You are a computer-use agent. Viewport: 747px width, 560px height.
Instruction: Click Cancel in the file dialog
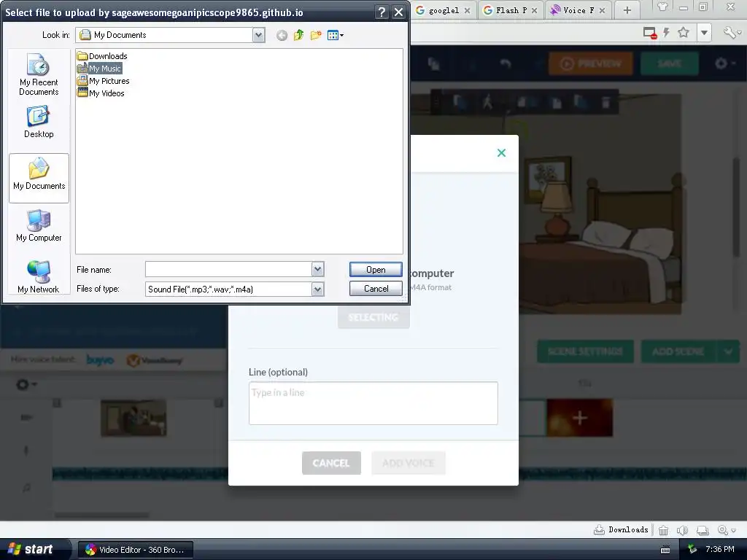(x=376, y=289)
